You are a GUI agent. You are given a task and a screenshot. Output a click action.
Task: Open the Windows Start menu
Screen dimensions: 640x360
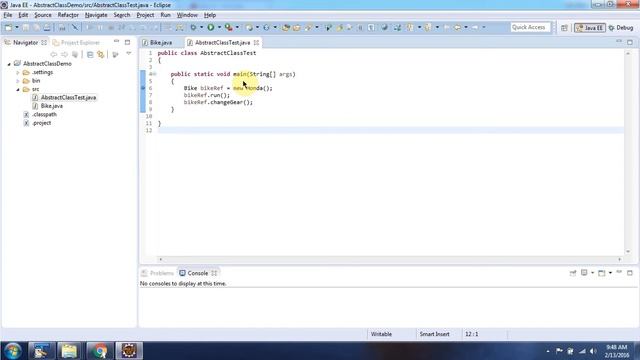point(12,351)
